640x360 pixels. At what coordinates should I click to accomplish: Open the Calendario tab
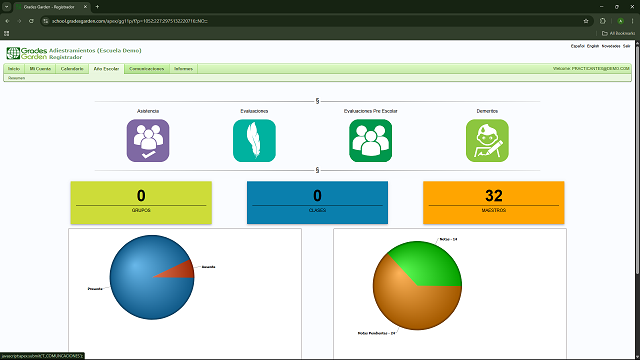[72, 69]
